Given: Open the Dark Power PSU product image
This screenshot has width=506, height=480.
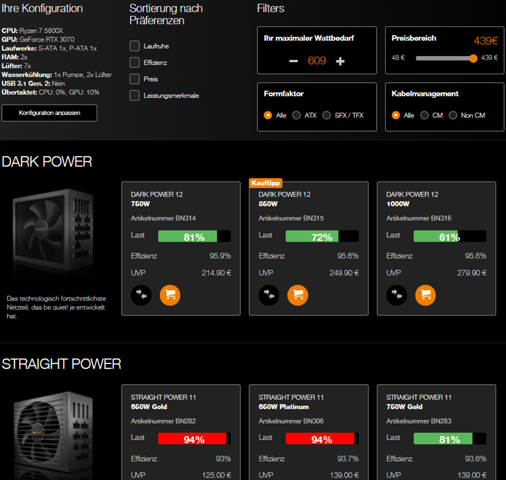Looking at the screenshot, I should click(x=53, y=230).
